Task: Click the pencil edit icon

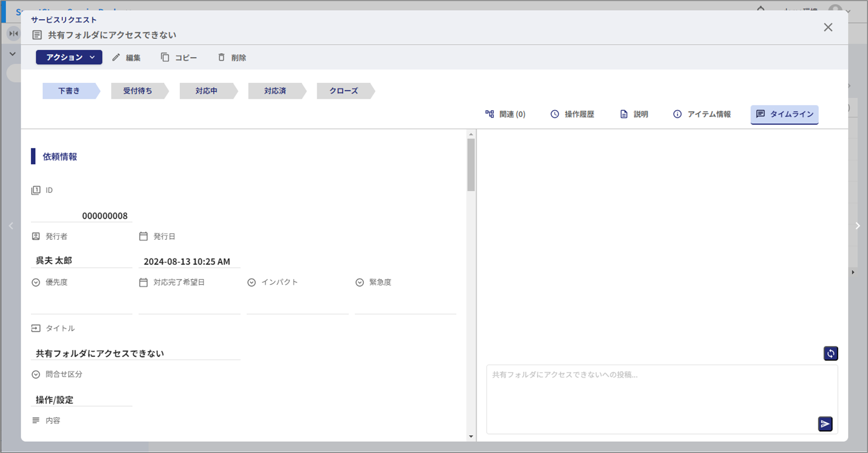Action: click(x=116, y=58)
